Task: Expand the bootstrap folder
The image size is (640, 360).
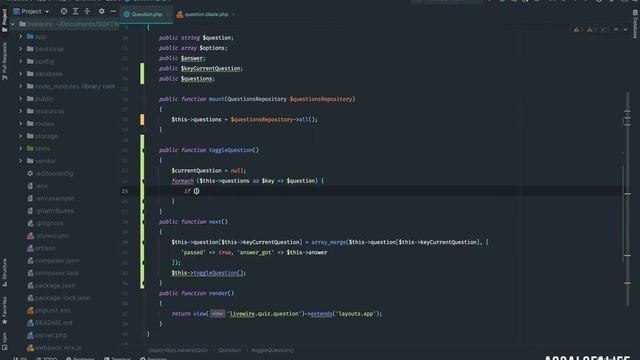Action: click(21, 49)
